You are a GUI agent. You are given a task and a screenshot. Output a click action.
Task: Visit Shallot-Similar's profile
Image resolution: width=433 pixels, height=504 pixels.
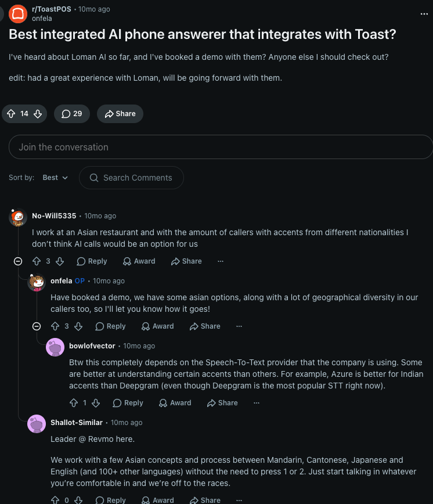pyautogui.click(x=77, y=423)
